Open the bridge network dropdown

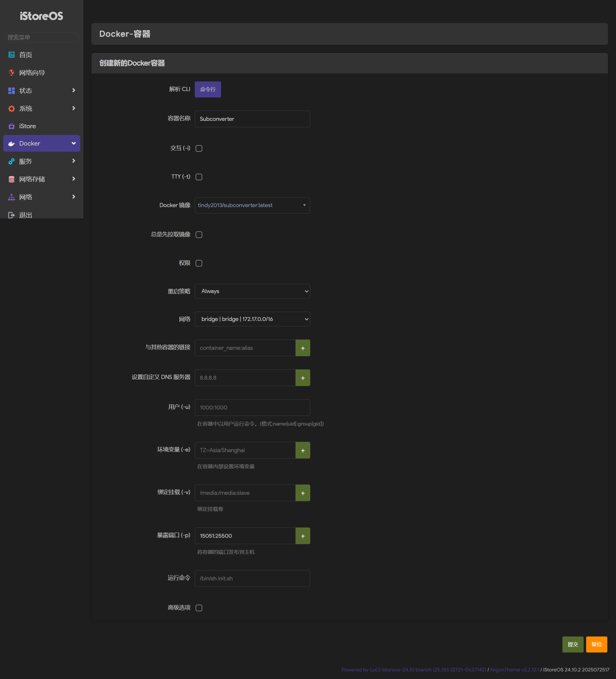click(x=252, y=319)
